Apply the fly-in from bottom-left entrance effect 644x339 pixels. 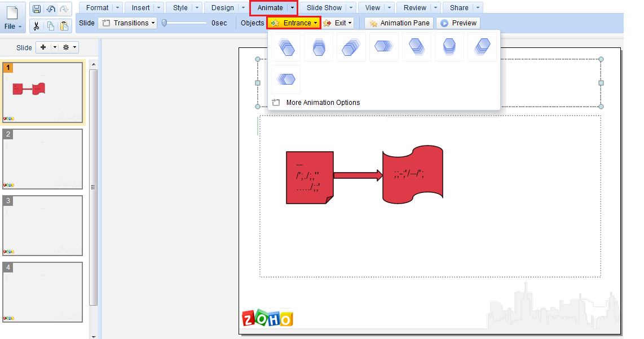click(x=482, y=47)
